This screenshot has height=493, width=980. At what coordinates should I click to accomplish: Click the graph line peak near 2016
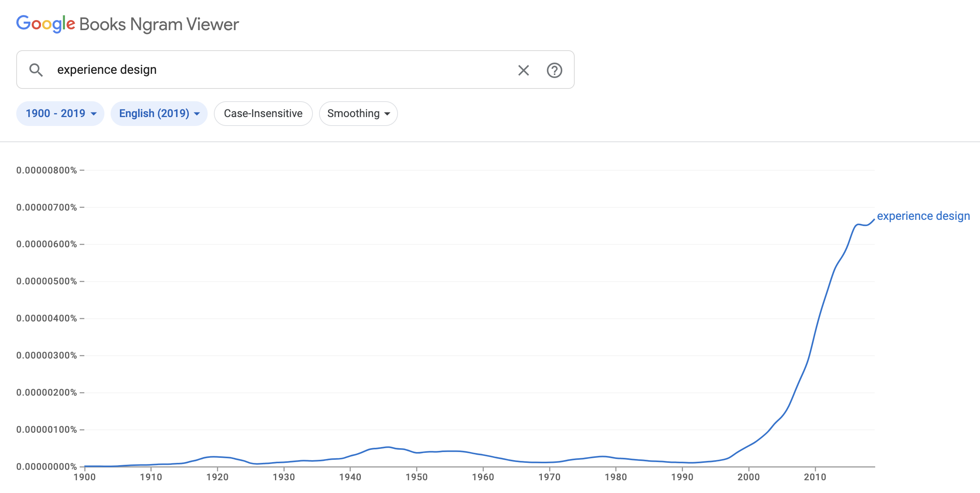pos(858,224)
